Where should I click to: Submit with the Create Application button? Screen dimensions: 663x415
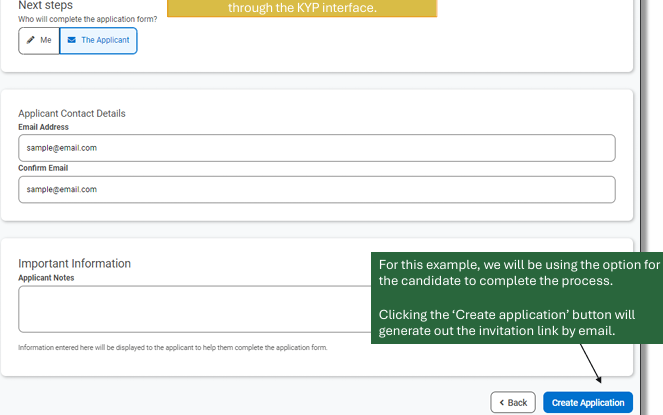pyautogui.click(x=588, y=403)
